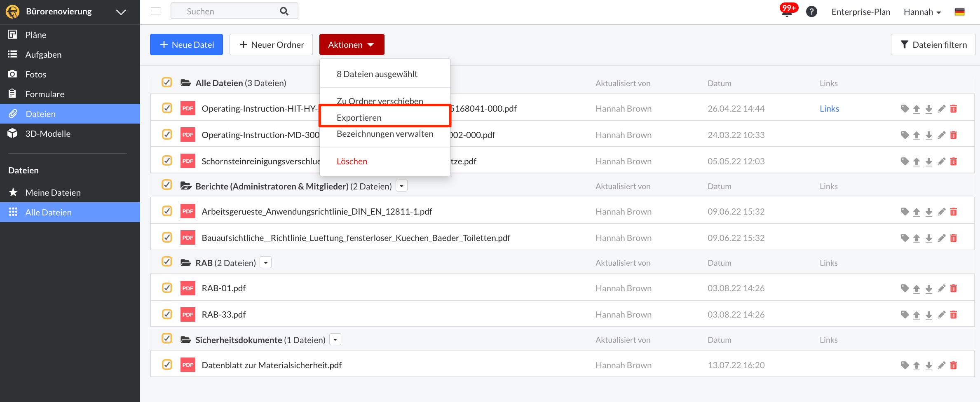
Task: Delete RAB-01.pdf using its trash icon
Action: coord(954,288)
